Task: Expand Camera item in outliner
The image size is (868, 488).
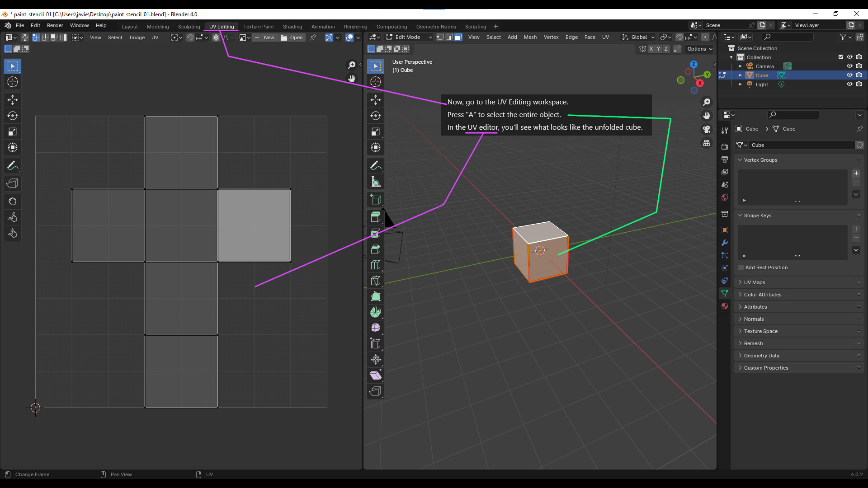Action: [741, 66]
